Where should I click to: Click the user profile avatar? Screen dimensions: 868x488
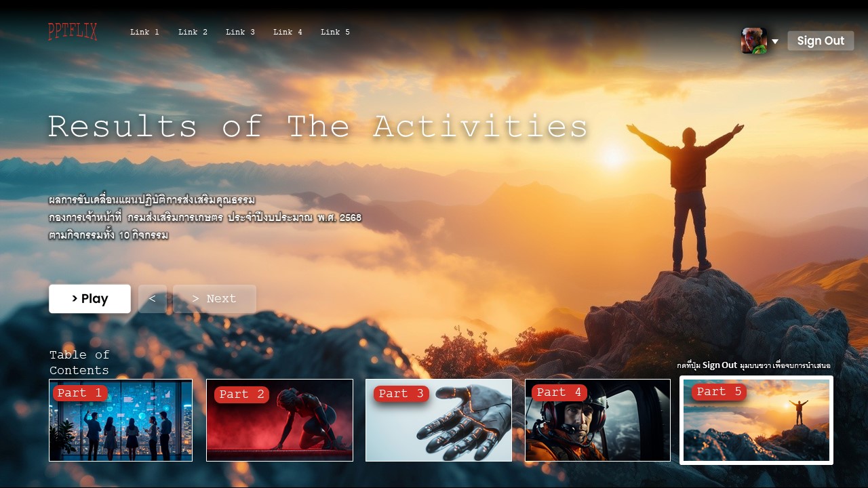coord(754,41)
